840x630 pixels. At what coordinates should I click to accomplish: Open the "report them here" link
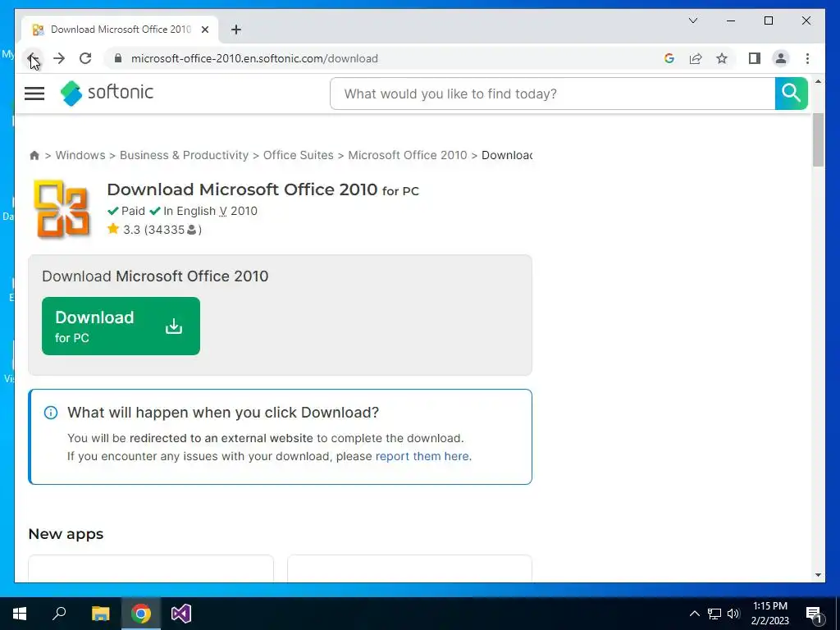pos(422,456)
